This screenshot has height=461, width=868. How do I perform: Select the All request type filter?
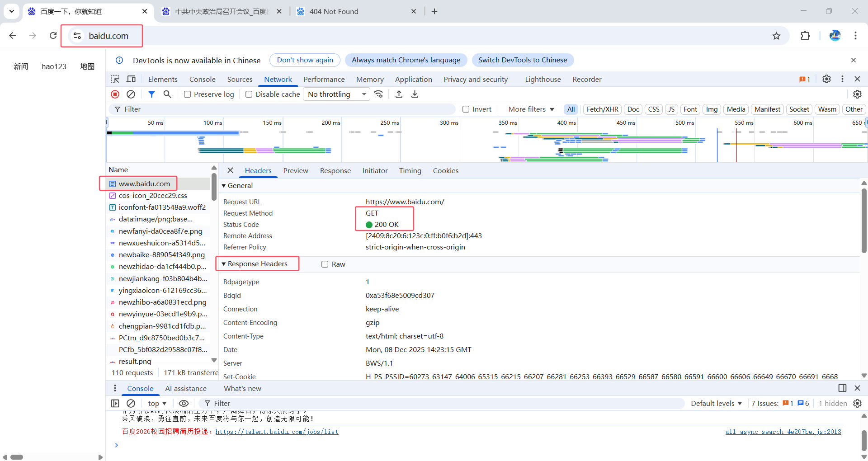571,109
